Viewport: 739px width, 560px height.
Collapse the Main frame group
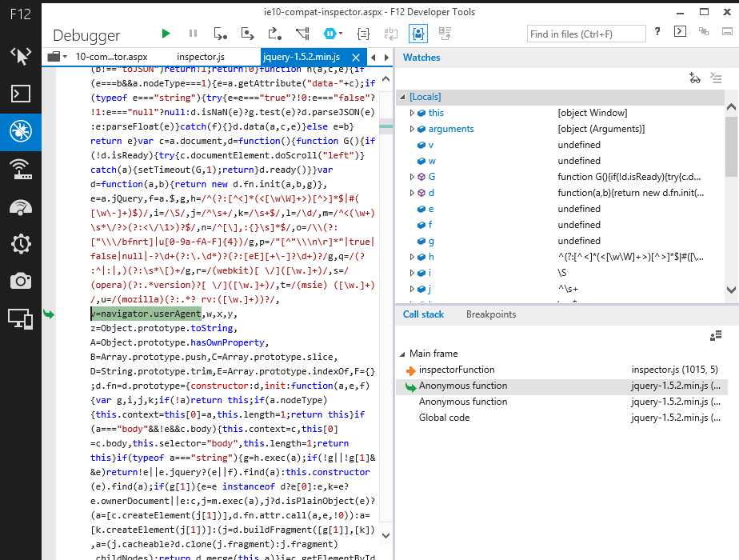tap(402, 354)
